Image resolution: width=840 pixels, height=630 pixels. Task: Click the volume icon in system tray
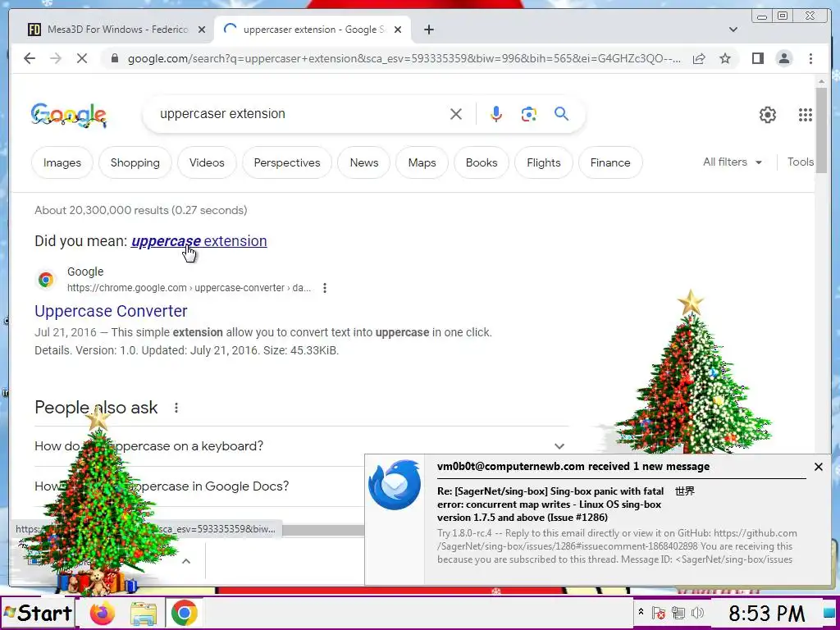[697, 613]
